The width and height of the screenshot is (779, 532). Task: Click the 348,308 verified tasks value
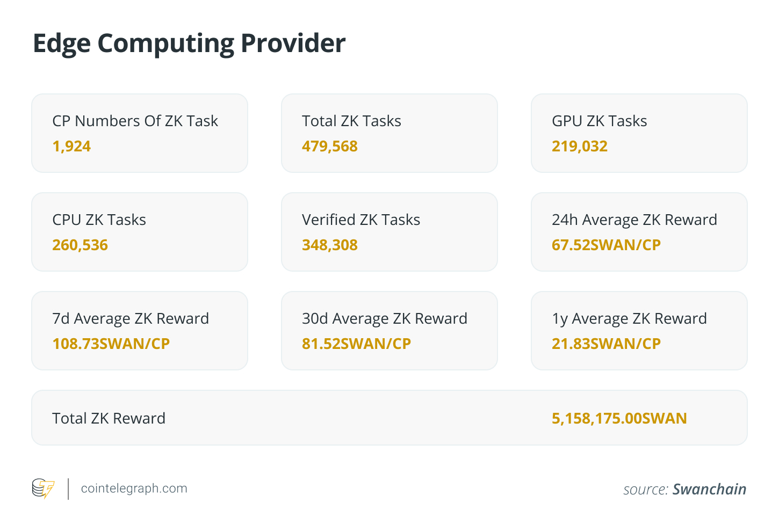[330, 245]
